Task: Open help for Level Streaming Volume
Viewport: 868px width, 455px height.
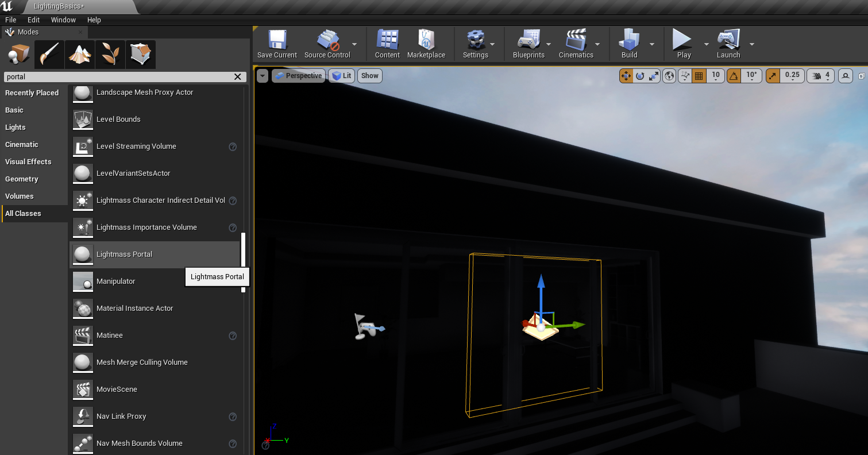Action: pyautogui.click(x=233, y=146)
